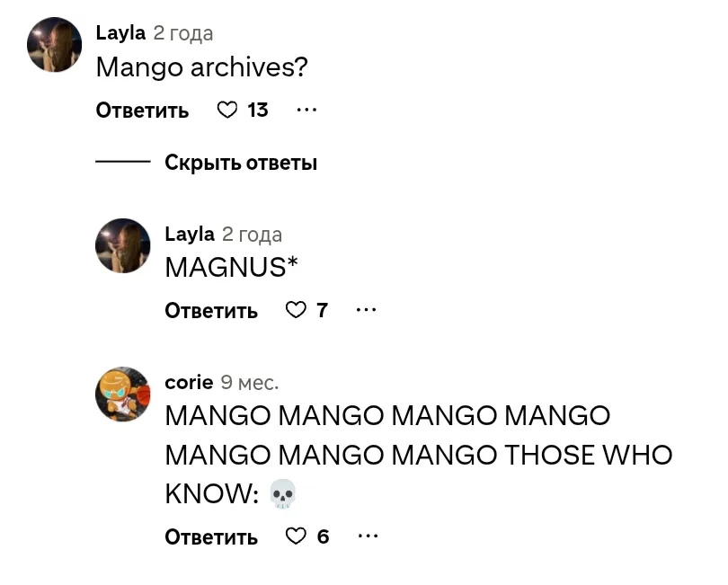
Task: Open the corie username link
Action: (189, 383)
